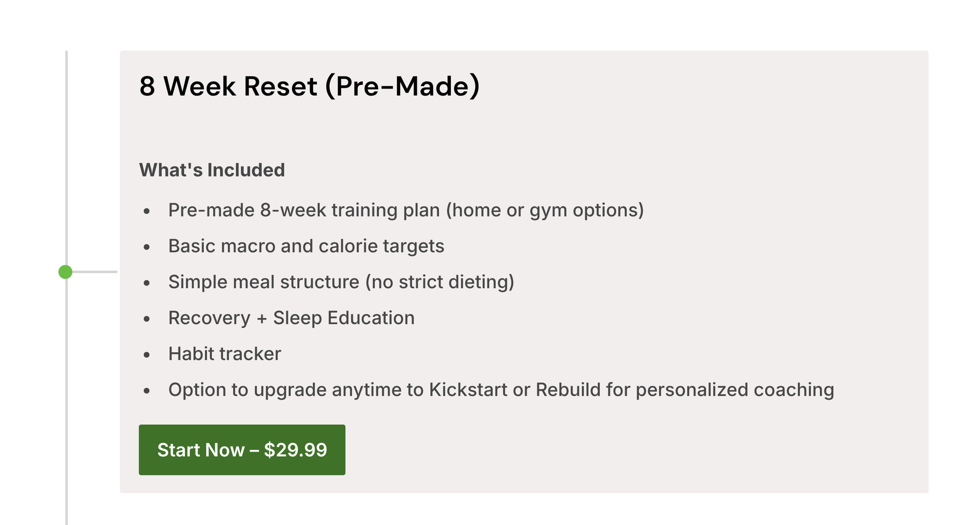Click the bullet beside Pre-made 8-week training plan
Viewport: 980px width, 525px height.
147,211
